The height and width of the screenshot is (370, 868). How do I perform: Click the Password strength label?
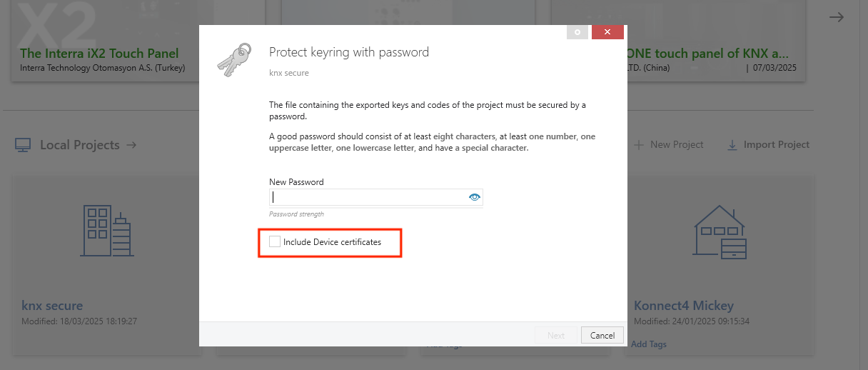[x=296, y=214]
